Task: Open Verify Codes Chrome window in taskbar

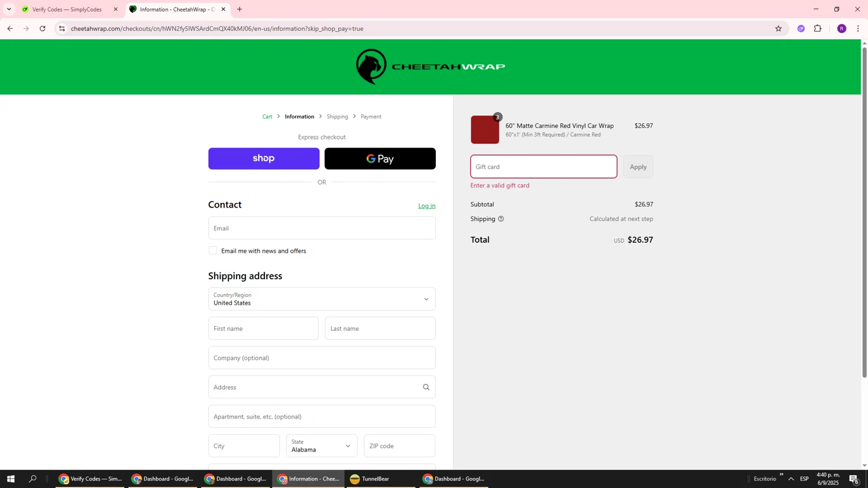Action: 90,479
